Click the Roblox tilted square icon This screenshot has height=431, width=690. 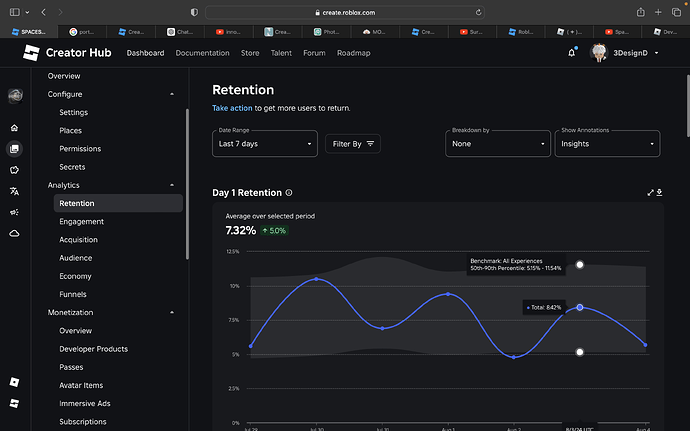tap(15, 382)
